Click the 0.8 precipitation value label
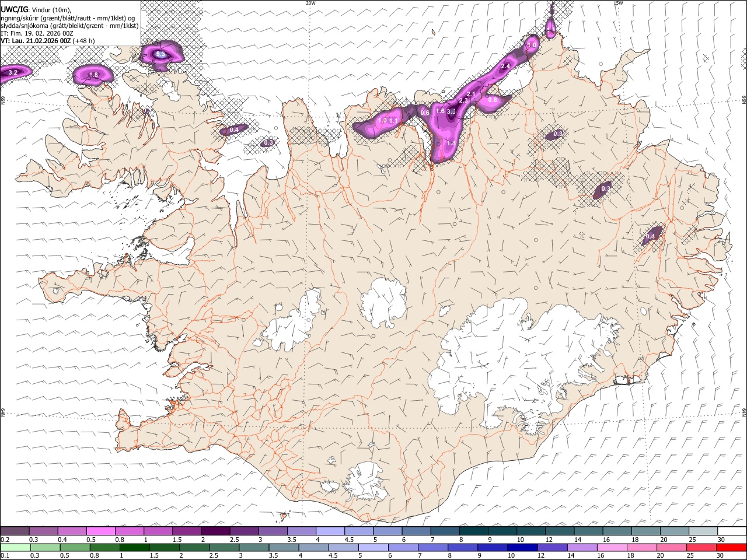The image size is (747, 560). pyautogui.click(x=493, y=100)
